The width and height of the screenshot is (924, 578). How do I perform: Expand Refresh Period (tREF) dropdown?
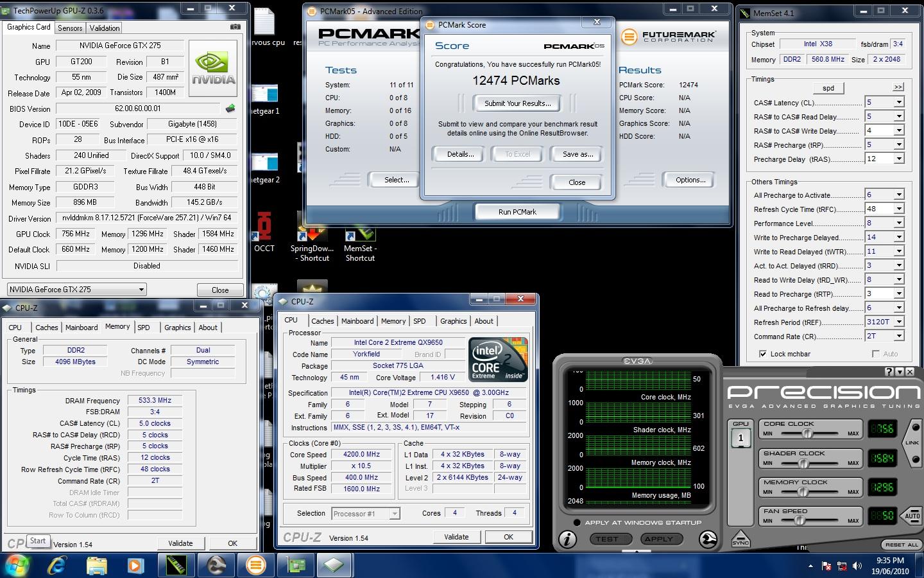coord(899,322)
